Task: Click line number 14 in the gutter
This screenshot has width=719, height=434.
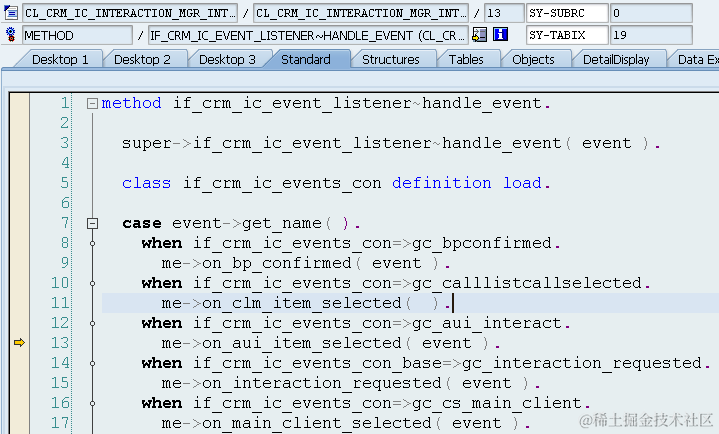Action: click(60, 363)
